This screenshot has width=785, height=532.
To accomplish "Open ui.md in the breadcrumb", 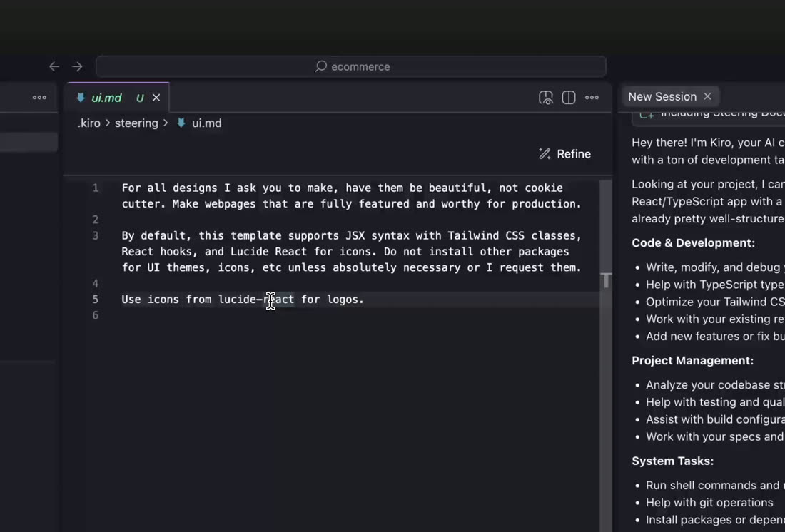I will 206,123.
